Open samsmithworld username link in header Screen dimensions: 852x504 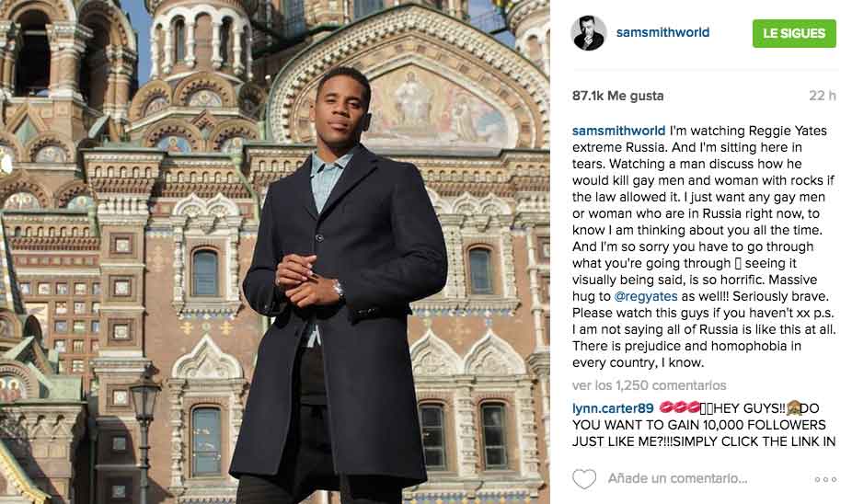tap(662, 32)
